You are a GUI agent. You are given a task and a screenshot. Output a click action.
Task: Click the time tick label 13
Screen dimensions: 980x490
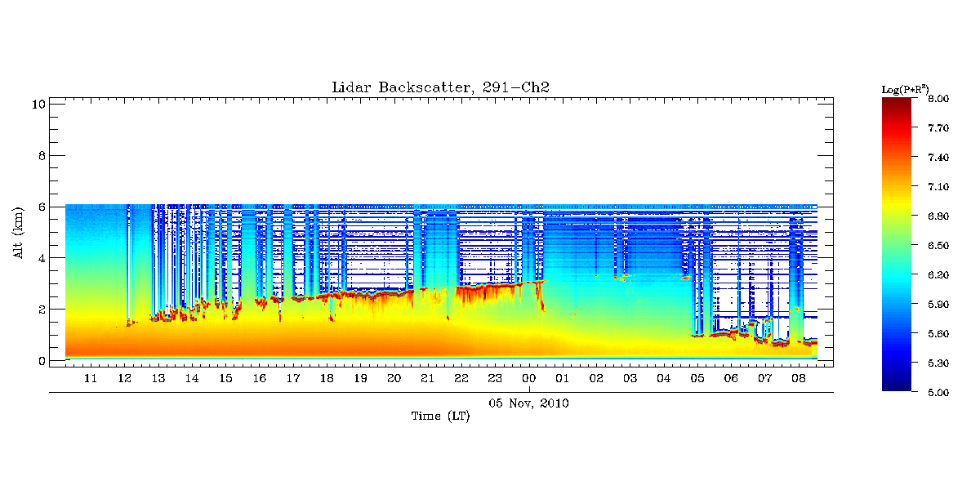click(x=158, y=379)
